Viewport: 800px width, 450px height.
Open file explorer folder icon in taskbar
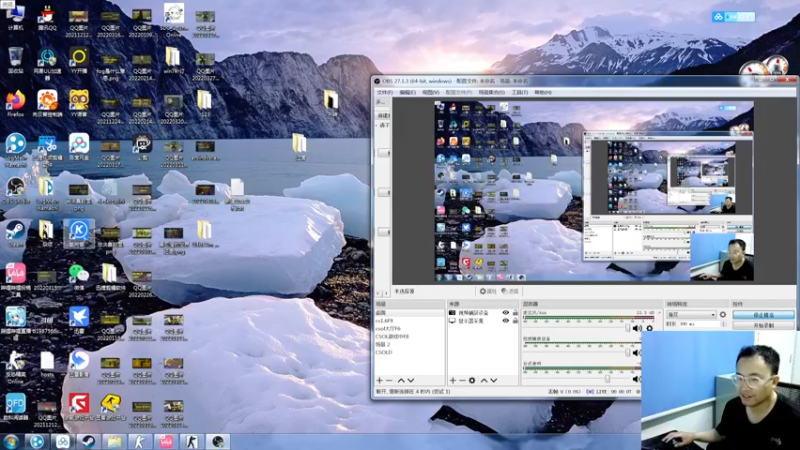[114, 441]
